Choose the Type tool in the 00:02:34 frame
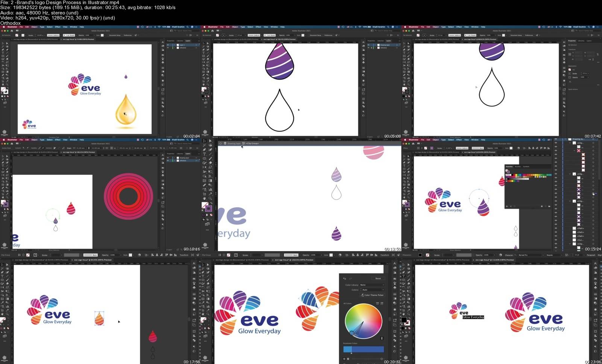Viewport: 602px width, 364px height. pyautogui.click(x=2, y=53)
